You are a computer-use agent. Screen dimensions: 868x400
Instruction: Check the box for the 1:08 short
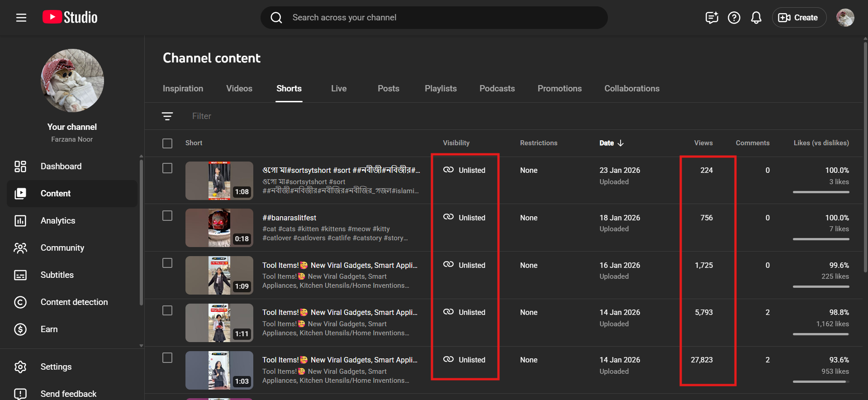(167, 168)
